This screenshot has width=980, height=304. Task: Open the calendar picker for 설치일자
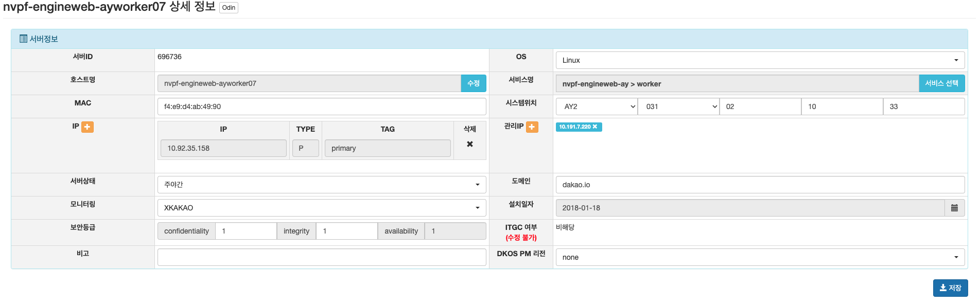coord(954,208)
